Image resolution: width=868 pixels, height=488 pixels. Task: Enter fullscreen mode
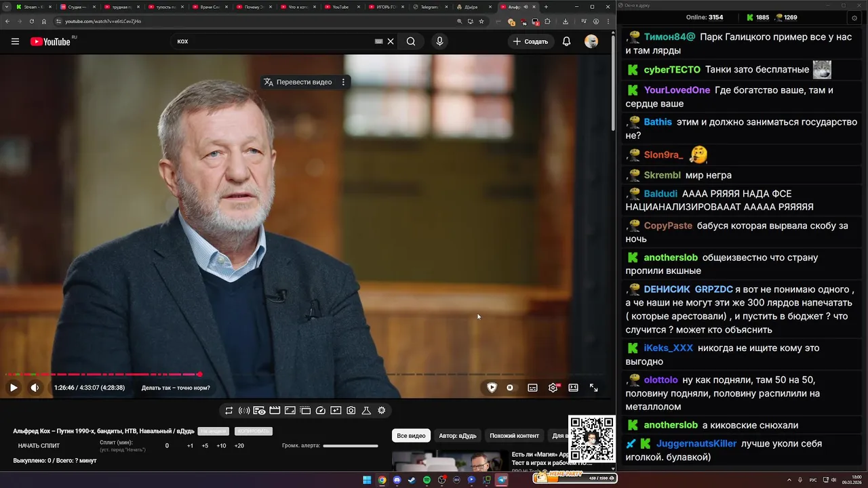[x=593, y=388]
